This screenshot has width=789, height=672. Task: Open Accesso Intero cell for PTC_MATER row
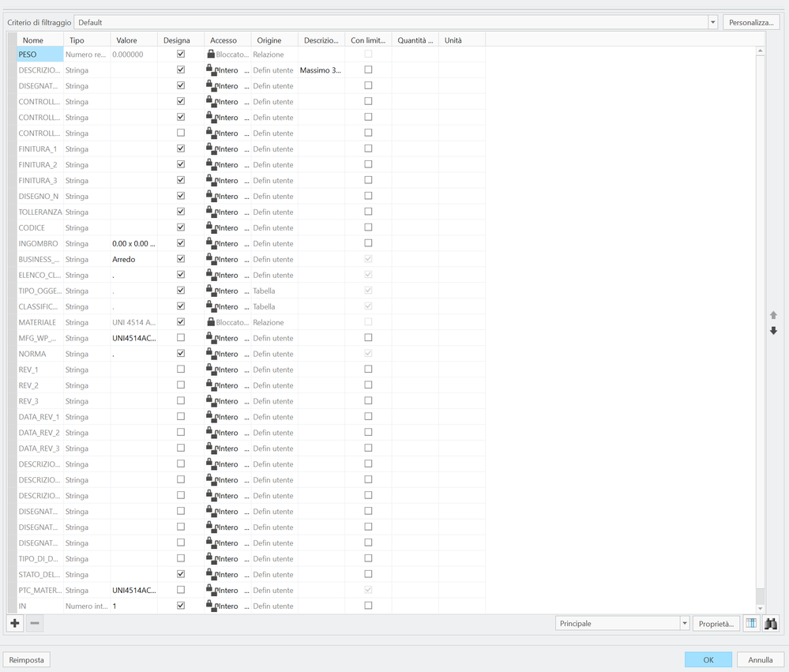(x=227, y=590)
